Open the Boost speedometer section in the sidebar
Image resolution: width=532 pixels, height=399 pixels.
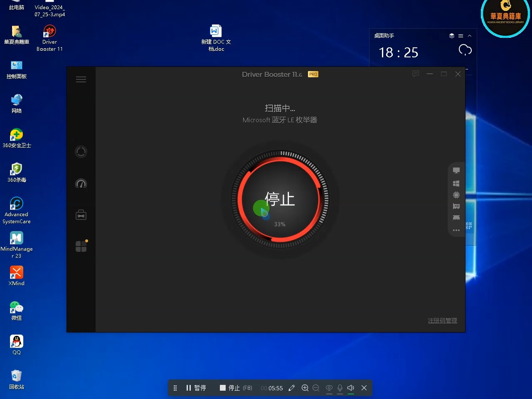(x=81, y=183)
